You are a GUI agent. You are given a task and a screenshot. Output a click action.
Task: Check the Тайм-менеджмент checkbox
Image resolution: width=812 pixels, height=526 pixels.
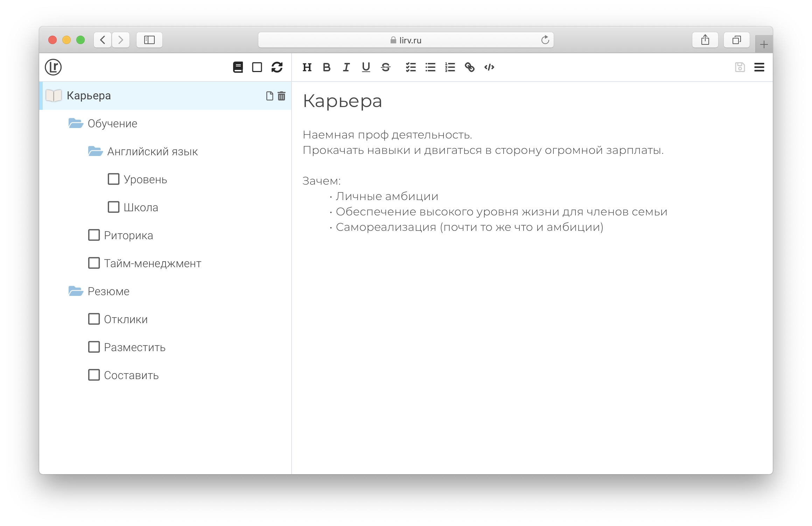94,263
